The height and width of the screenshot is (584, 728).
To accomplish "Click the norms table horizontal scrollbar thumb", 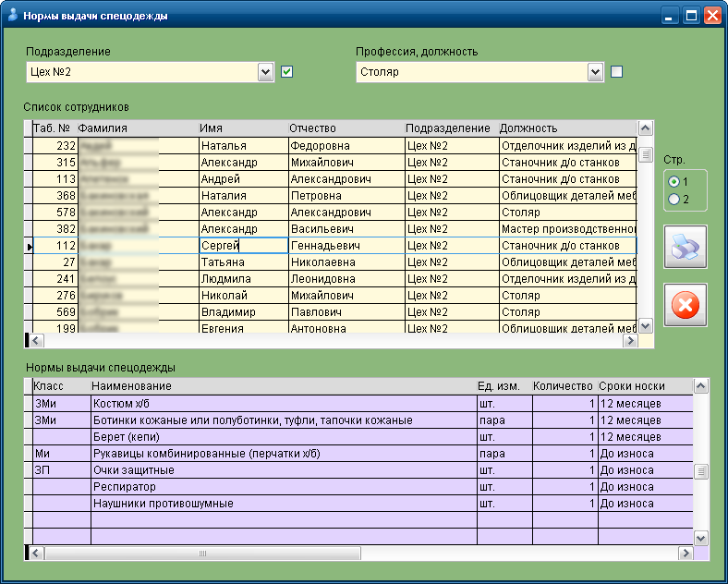I will click(x=202, y=554).
